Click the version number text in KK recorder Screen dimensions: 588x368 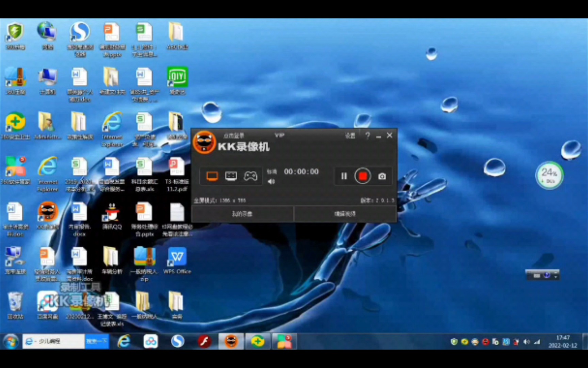[377, 200]
